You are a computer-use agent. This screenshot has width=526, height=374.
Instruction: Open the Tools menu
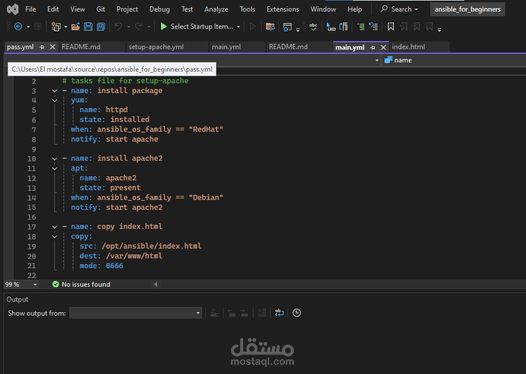coord(247,9)
